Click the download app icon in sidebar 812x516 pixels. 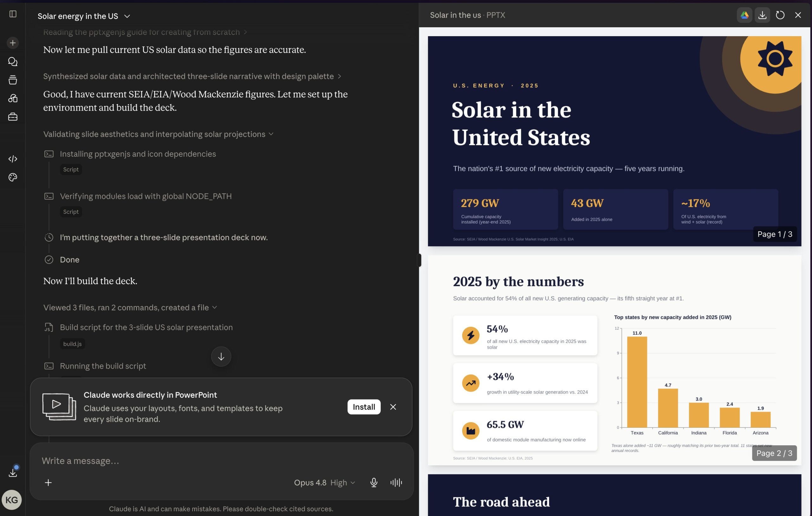click(13, 473)
